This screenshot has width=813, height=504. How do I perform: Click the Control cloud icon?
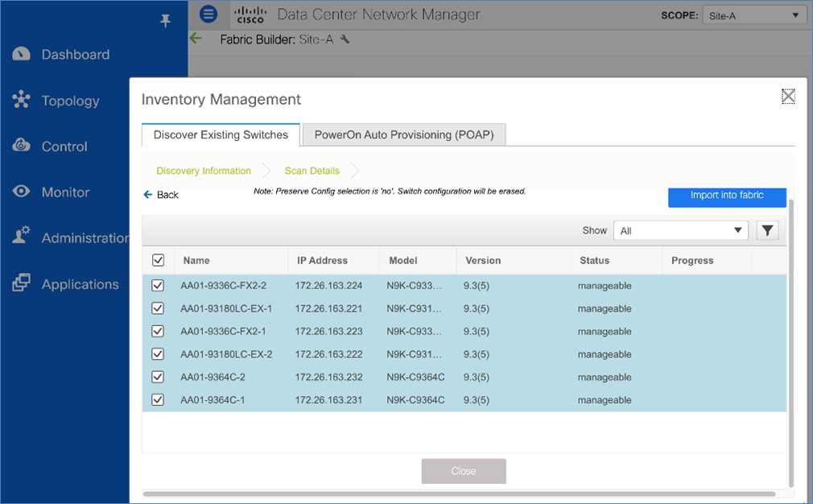(x=21, y=145)
